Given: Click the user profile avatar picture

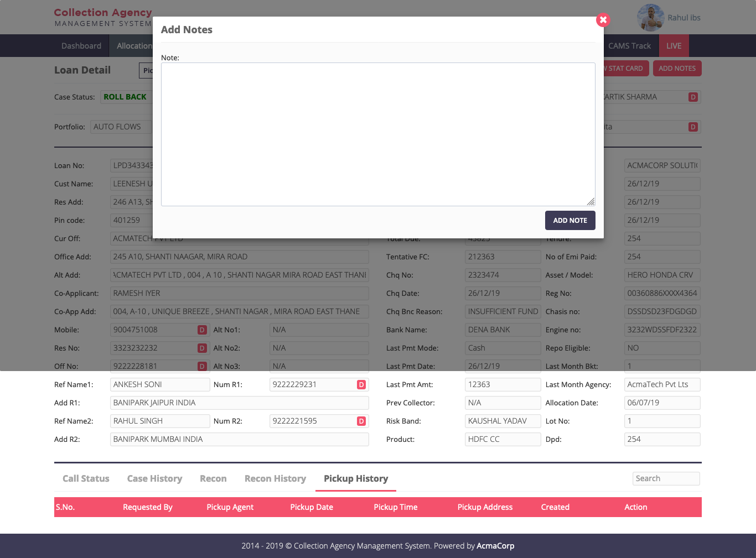Looking at the screenshot, I should click(x=650, y=18).
